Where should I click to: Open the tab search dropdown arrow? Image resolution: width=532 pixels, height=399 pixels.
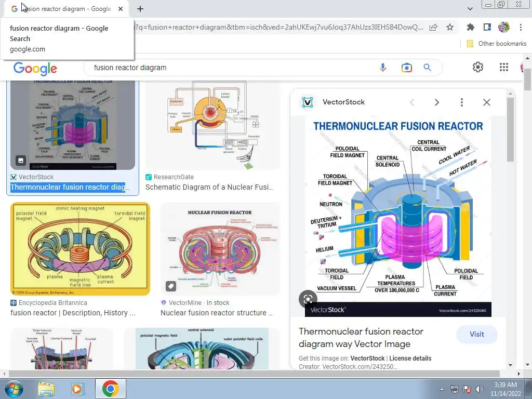pos(470,9)
